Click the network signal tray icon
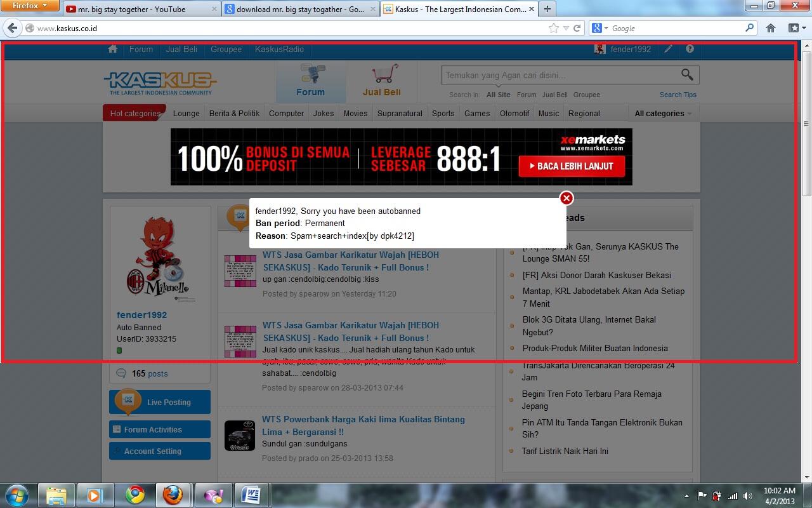 733,496
